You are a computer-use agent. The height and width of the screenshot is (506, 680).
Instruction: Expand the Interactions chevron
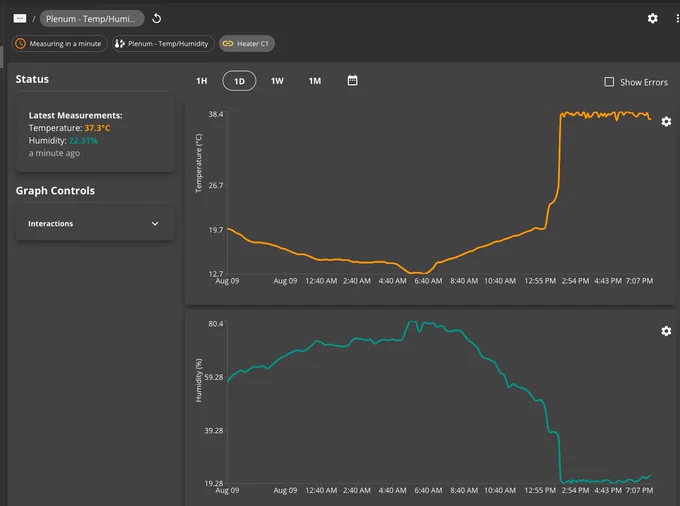click(x=155, y=224)
